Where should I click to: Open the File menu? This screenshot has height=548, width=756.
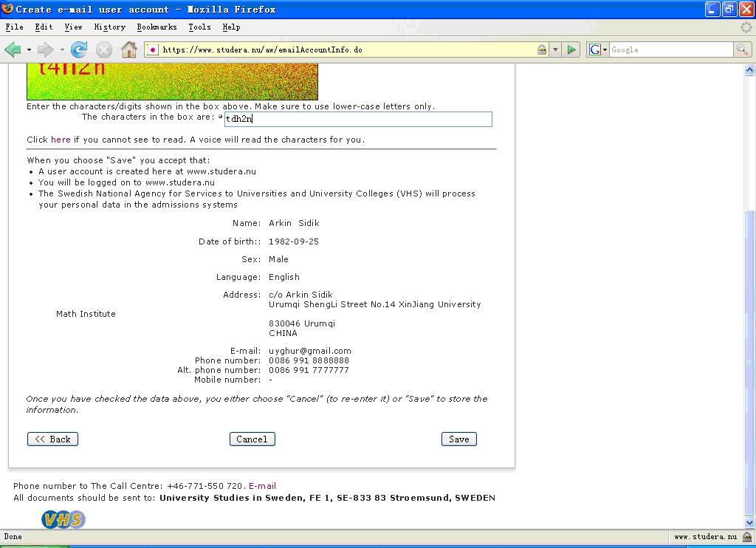(x=15, y=27)
